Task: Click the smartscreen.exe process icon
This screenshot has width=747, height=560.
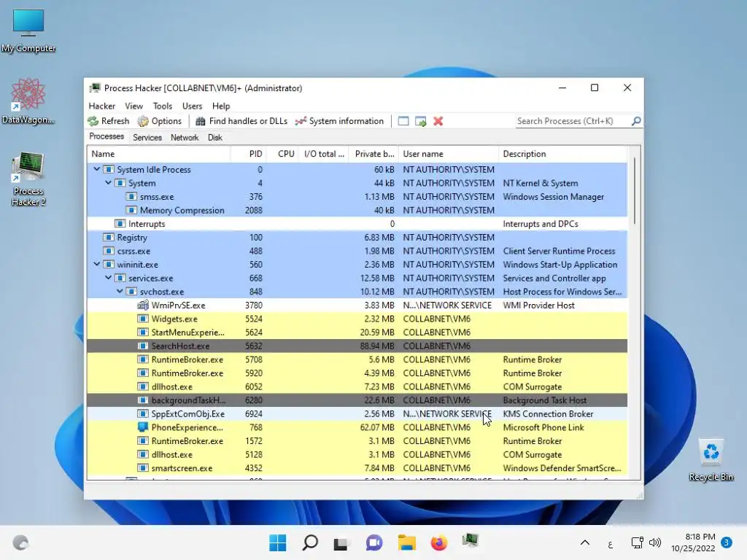Action: click(143, 468)
